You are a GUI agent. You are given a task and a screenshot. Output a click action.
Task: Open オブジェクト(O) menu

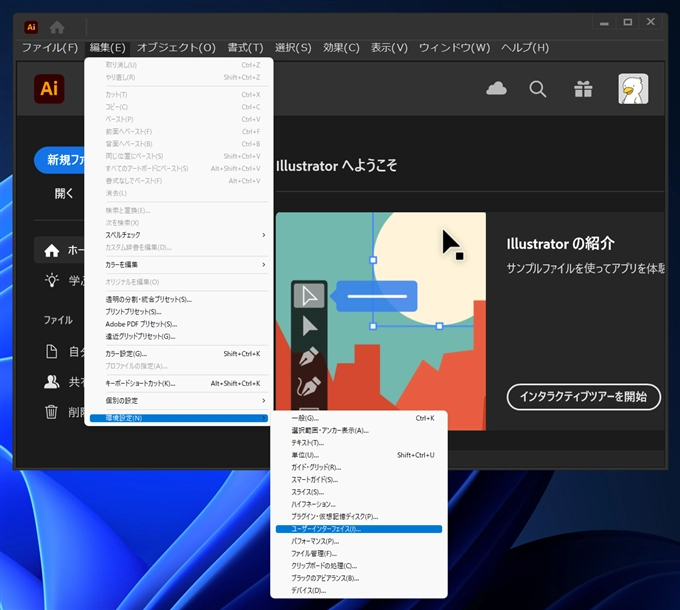click(176, 48)
